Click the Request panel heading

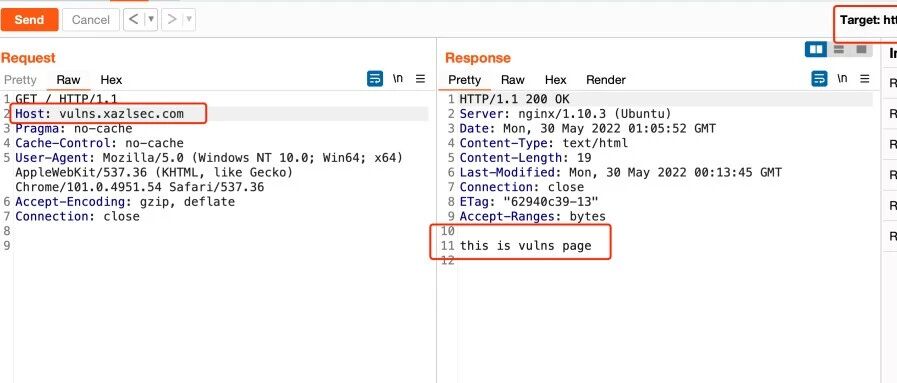point(28,58)
